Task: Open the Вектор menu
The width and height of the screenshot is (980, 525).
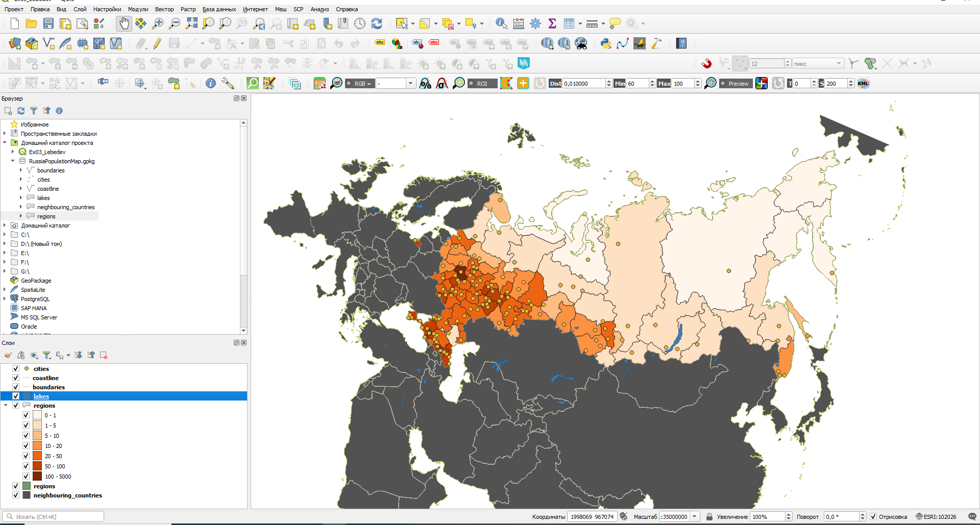Action: coord(164,9)
